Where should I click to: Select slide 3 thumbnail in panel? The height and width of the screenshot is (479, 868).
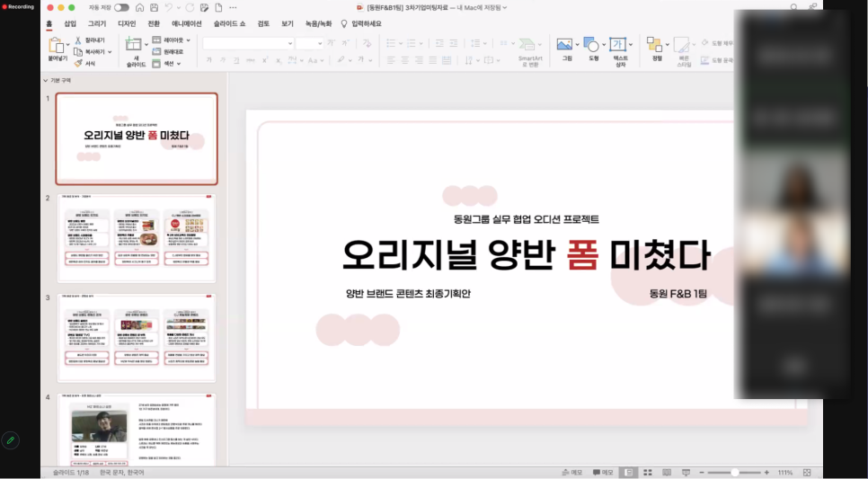click(x=137, y=338)
